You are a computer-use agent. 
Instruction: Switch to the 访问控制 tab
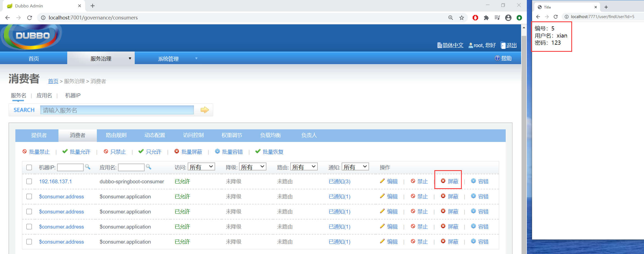point(193,135)
